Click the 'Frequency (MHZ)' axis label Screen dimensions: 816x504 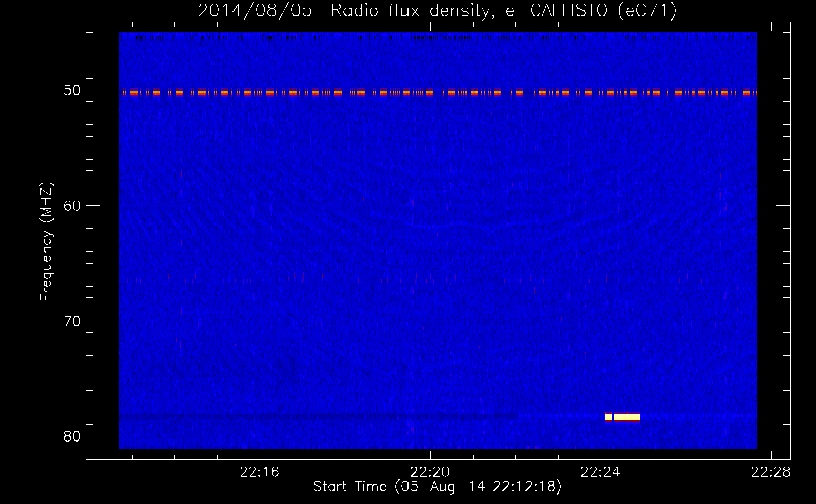(46, 242)
